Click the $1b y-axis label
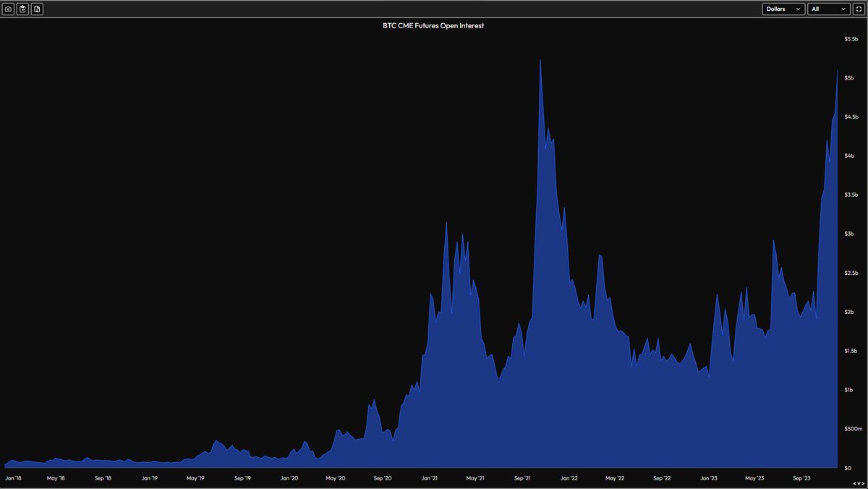 (849, 390)
